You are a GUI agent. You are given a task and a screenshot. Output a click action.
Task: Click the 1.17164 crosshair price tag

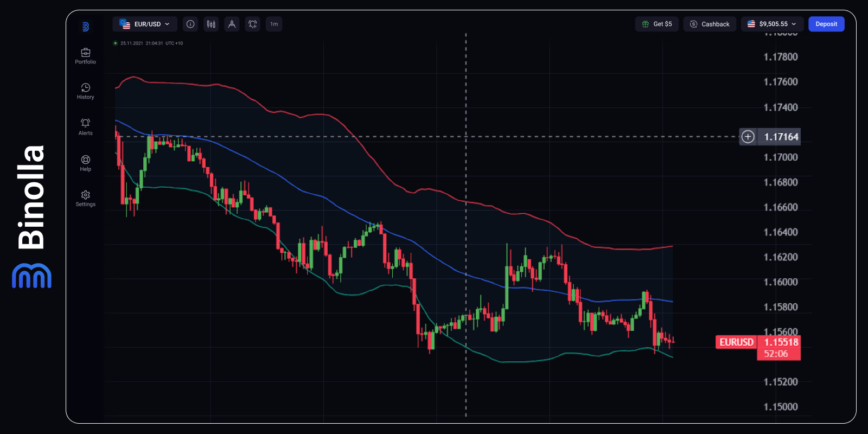[x=781, y=137]
